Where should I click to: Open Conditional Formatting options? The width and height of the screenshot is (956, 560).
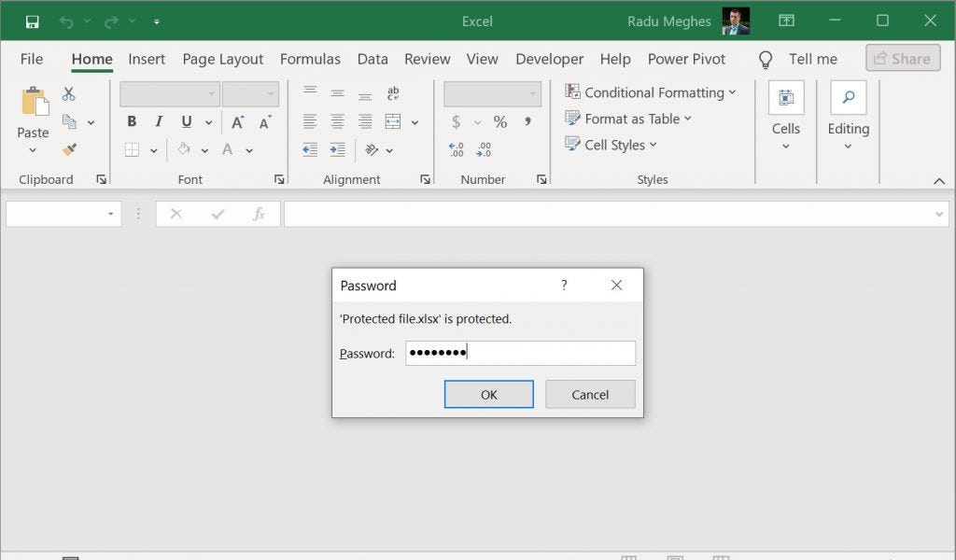pos(652,92)
